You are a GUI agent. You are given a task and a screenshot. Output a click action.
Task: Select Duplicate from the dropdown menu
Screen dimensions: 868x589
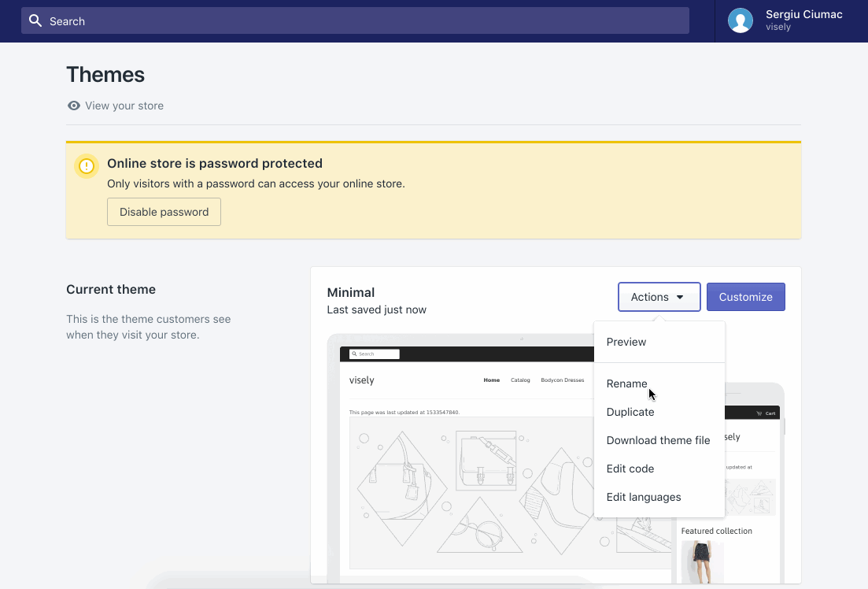tap(630, 412)
